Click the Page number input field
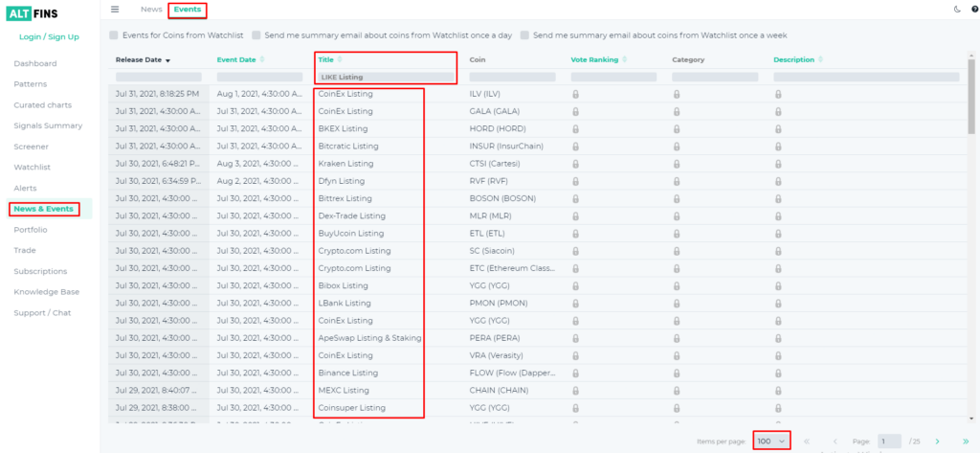 pos(889,442)
